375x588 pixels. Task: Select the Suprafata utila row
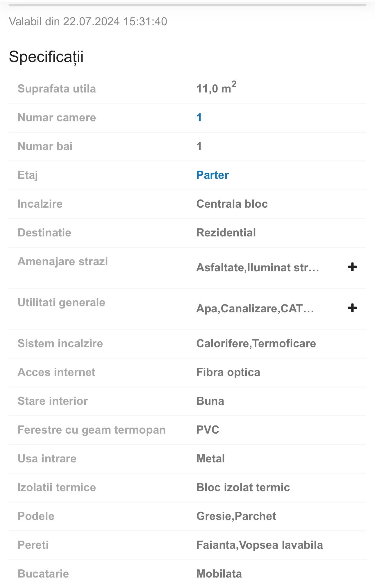(x=187, y=89)
